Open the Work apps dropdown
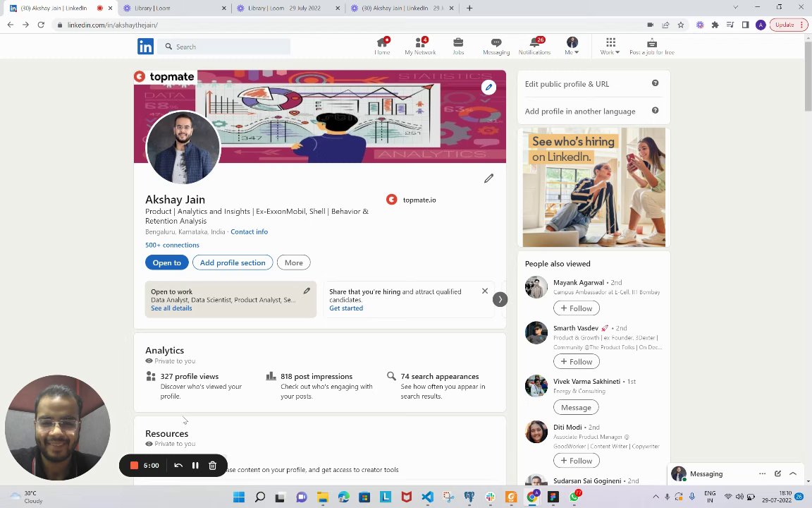 [610, 46]
